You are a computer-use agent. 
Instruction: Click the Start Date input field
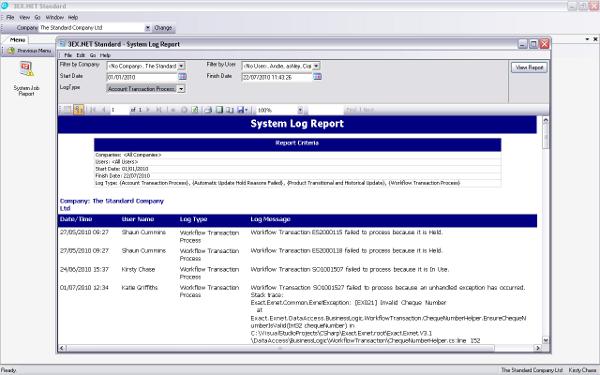142,77
